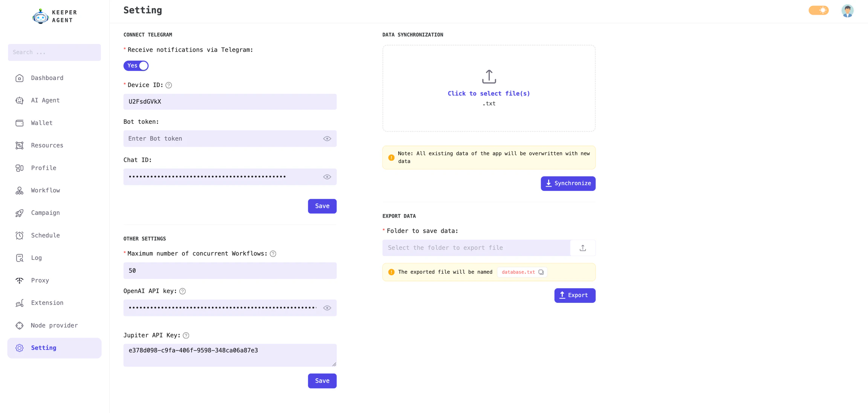Open concurrent Workflows help hint
Viewport: 868px width, 413px height.
272,253
